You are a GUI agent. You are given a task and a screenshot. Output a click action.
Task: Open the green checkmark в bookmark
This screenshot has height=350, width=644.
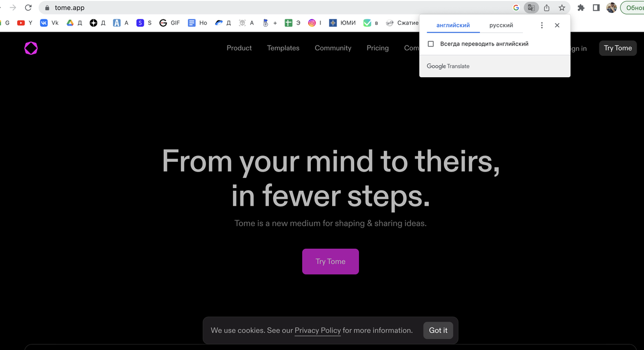click(x=371, y=23)
